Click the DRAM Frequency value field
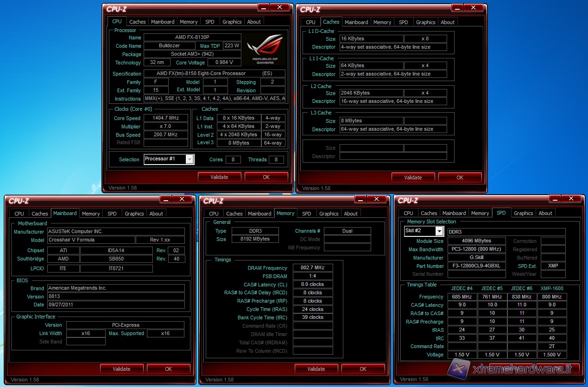Screen dimensions: 588x387 point(312,268)
